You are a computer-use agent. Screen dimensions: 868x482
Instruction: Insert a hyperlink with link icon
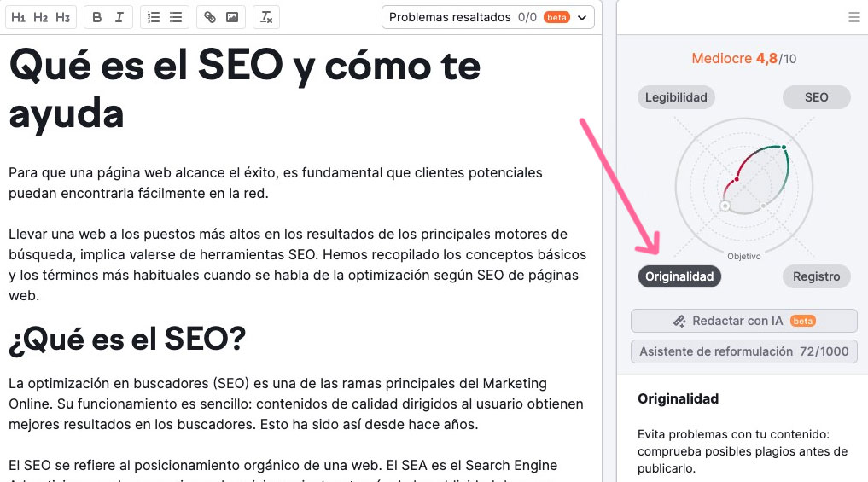[x=210, y=17]
